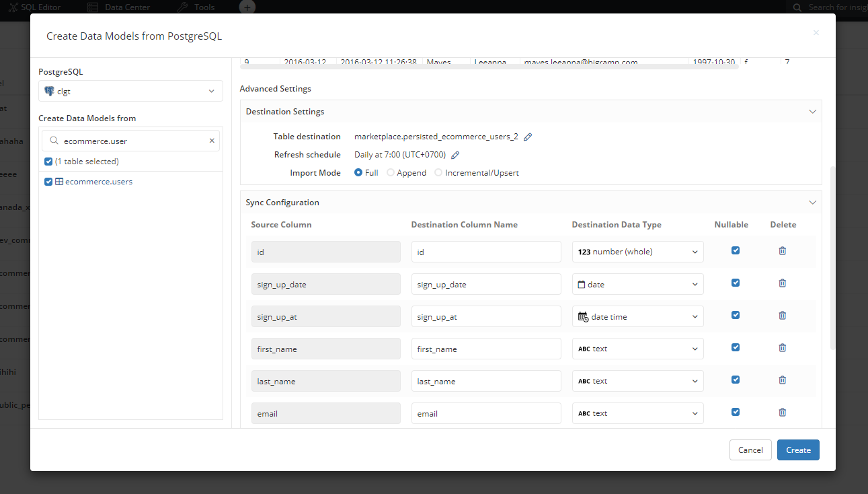Collapse the Sync Configuration section
The width and height of the screenshot is (868, 494).
(x=812, y=203)
